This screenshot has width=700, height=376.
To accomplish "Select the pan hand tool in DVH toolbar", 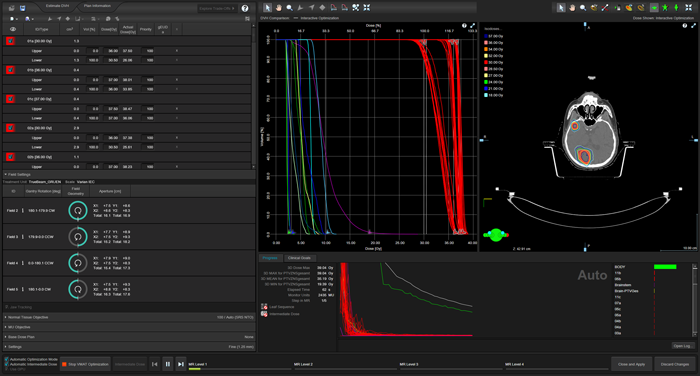I will click(279, 8).
